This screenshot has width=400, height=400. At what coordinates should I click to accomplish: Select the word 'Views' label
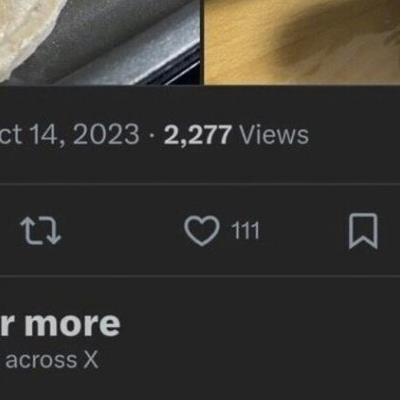tap(274, 135)
